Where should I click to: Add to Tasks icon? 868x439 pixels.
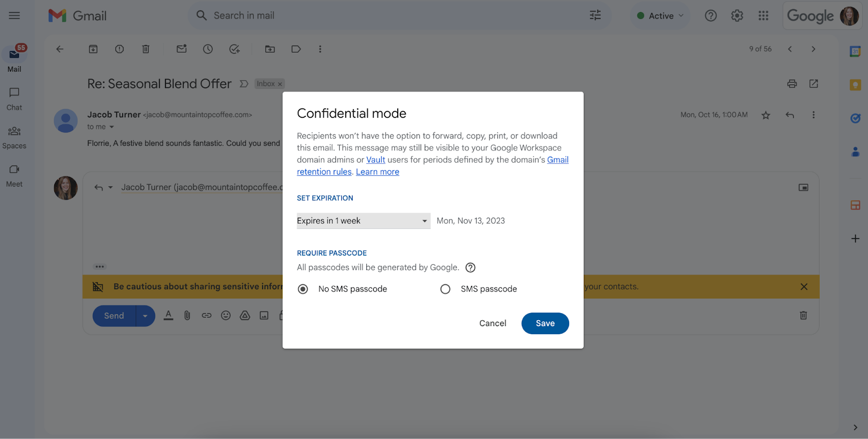tap(234, 49)
